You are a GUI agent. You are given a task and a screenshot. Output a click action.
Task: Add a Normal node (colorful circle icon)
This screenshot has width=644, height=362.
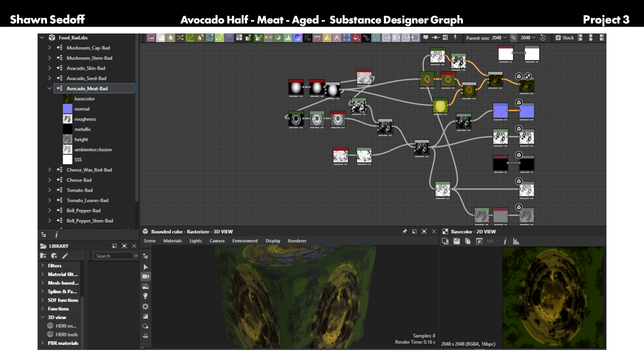click(x=298, y=38)
